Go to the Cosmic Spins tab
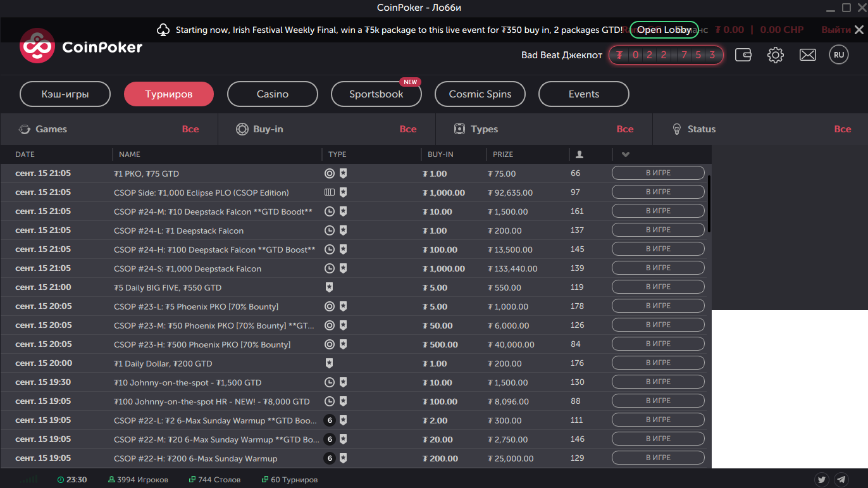This screenshot has height=488, width=868. coord(480,94)
